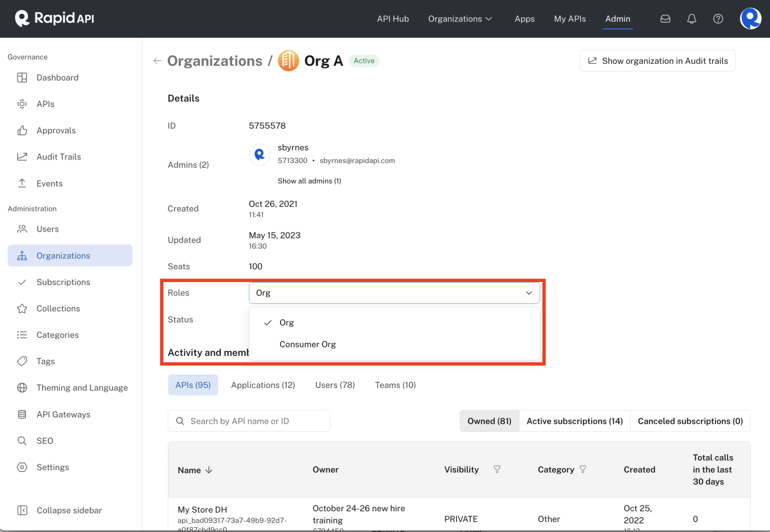Click the Subscriptions checkmark icon
This screenshot has width=770, height=532.
coord(22,282)
